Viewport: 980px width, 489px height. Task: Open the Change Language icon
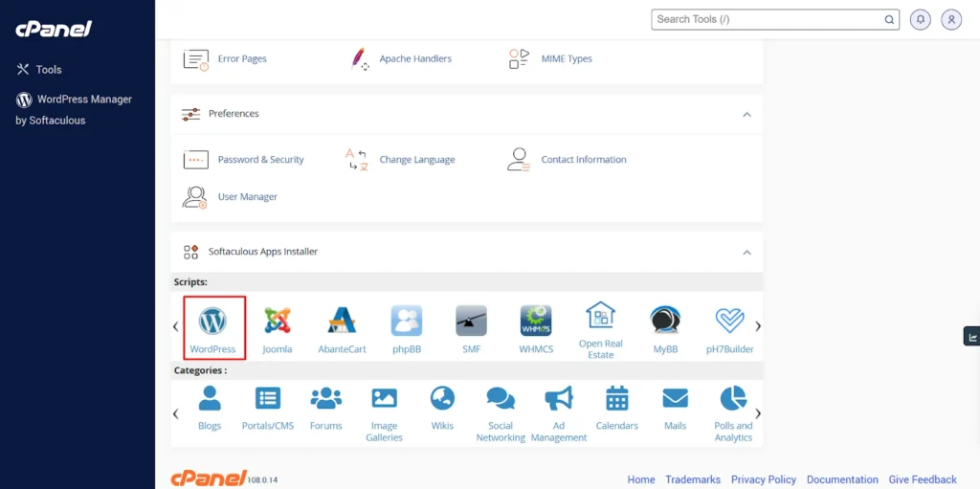(x=358, y=160)
